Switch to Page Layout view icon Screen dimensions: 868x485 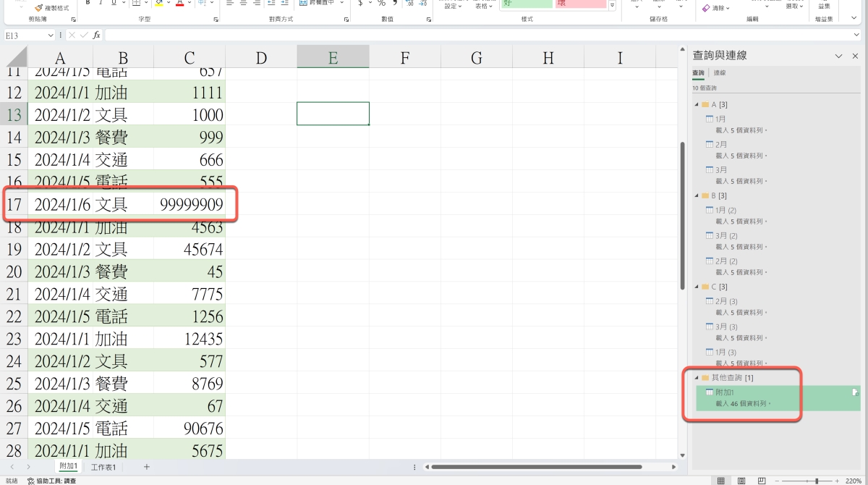(x=741, y=481)
